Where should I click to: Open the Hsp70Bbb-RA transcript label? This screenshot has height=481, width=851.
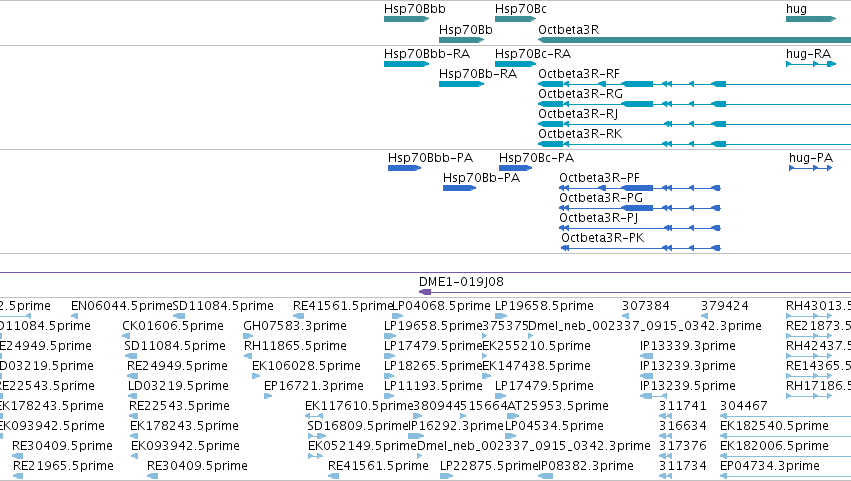[x=427, y=54]
